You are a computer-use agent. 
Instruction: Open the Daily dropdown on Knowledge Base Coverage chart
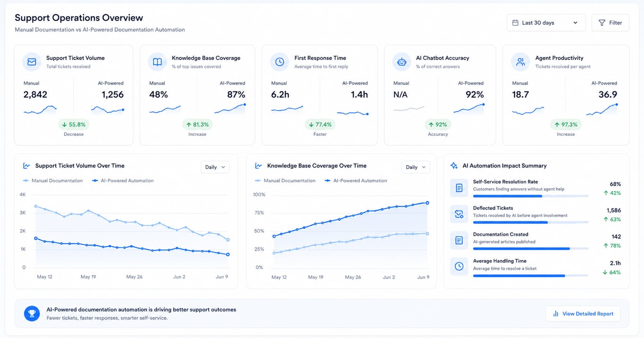(416, 167)
